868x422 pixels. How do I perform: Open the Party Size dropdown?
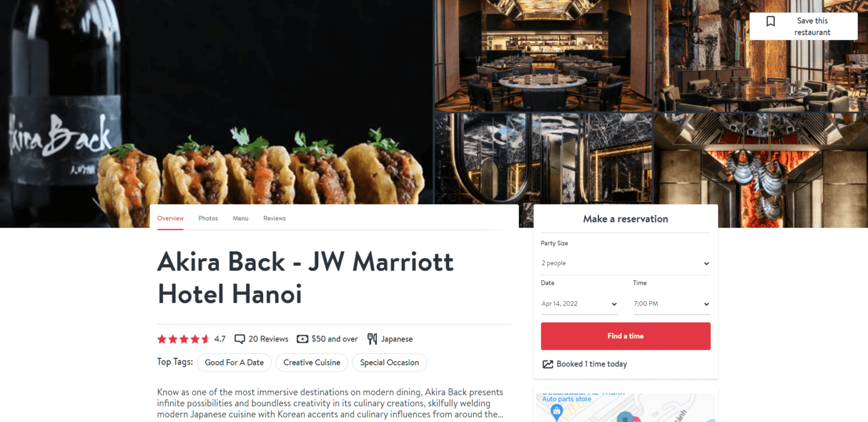click(626, 263)
